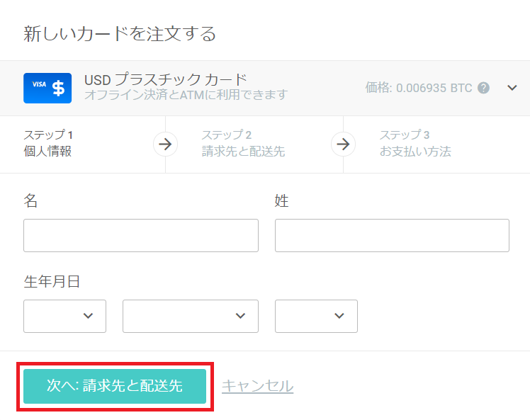Click the 生年月日 field label
Image resolution: width=530 pixels, height=420 pixels.
(x=52, y=281)
